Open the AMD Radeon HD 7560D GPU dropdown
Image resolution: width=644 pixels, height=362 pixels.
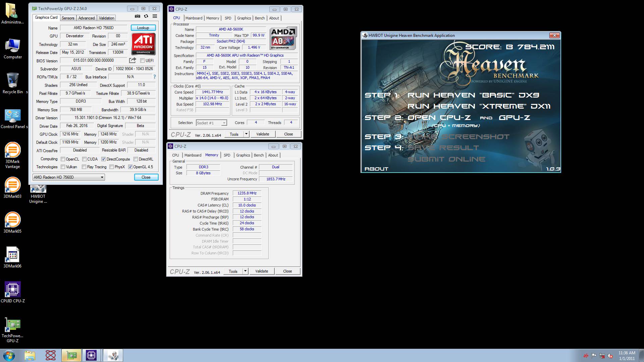(68, 177)
